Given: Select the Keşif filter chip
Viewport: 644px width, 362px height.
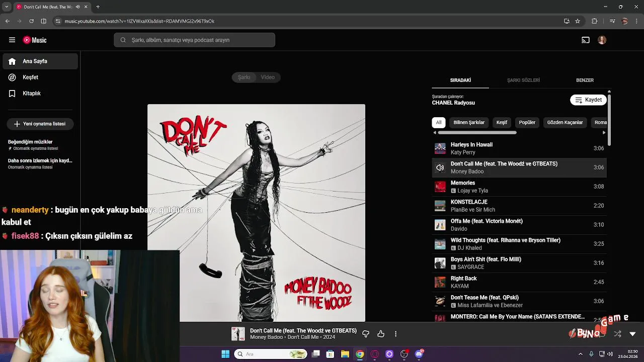Looking at the screenshot, I should [x=502, y=123].
